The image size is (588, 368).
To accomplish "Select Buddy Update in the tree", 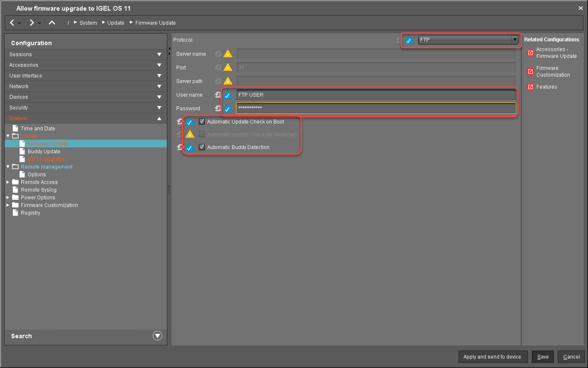I will 44,152.
